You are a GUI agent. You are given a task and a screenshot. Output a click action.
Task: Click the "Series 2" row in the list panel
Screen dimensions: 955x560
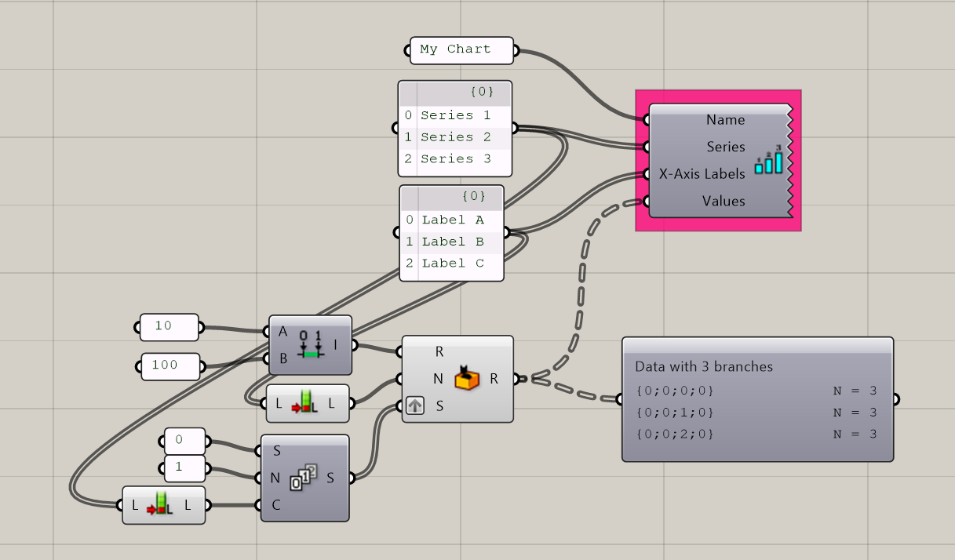click(x=455, y=137)
